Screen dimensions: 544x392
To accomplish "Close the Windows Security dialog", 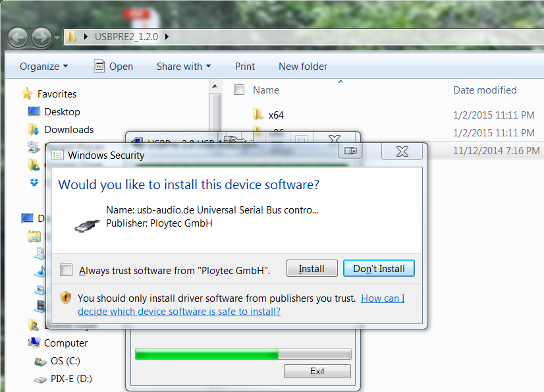I will [x=402, y=152].
